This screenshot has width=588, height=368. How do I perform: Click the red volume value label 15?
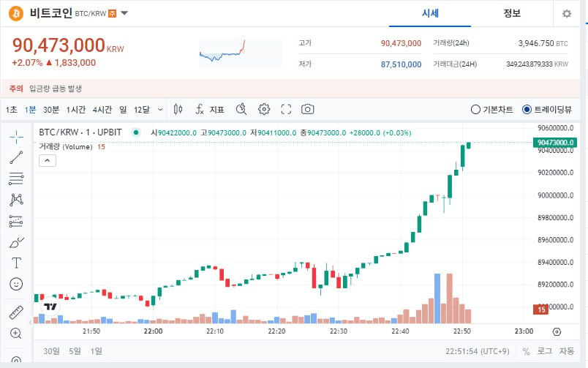[x=540, y=309]
